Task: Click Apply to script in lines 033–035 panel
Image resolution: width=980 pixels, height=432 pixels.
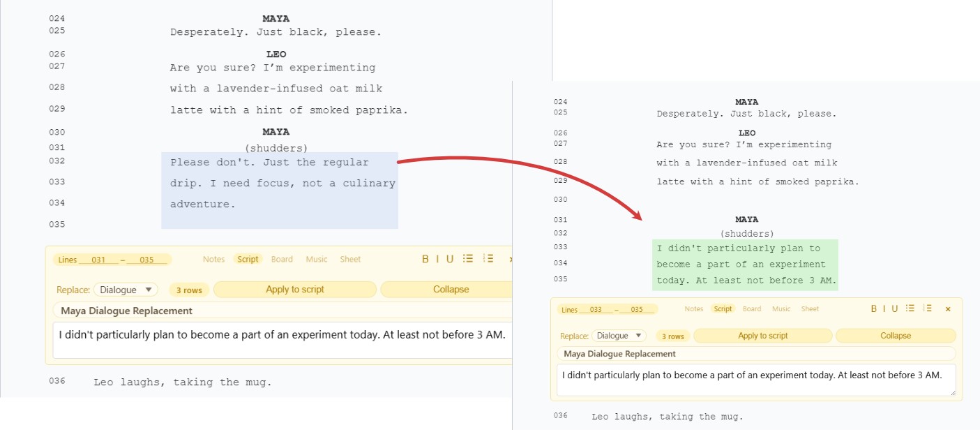Action: [x=763, y=336]
